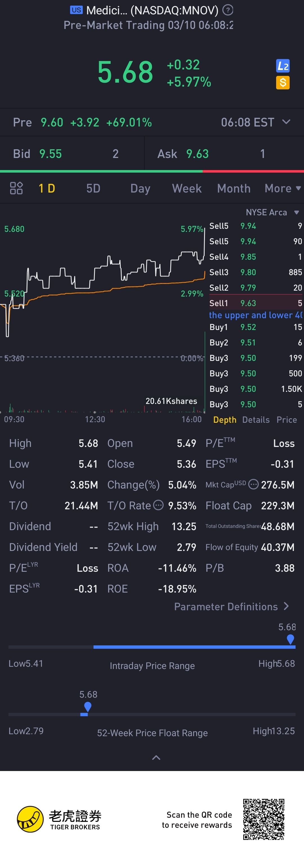Tap the Mkt Cap currency options icon

253,485
